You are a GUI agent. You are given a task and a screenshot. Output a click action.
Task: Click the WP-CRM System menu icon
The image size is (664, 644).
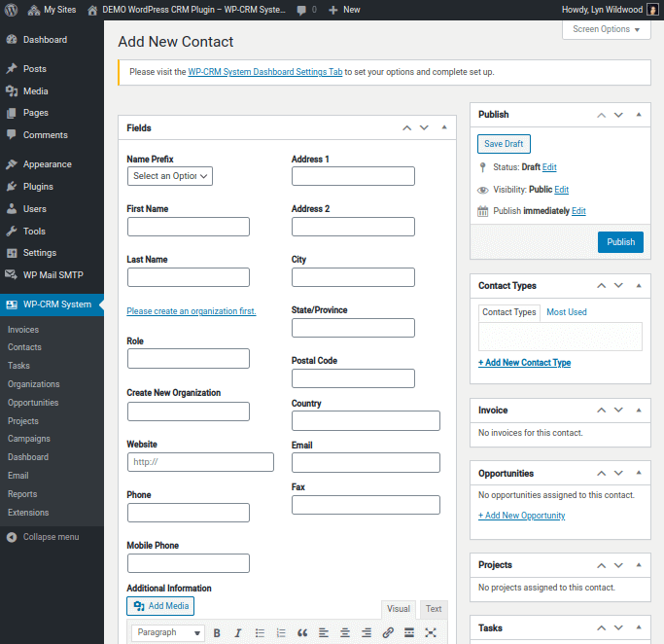tap(12, 304)
